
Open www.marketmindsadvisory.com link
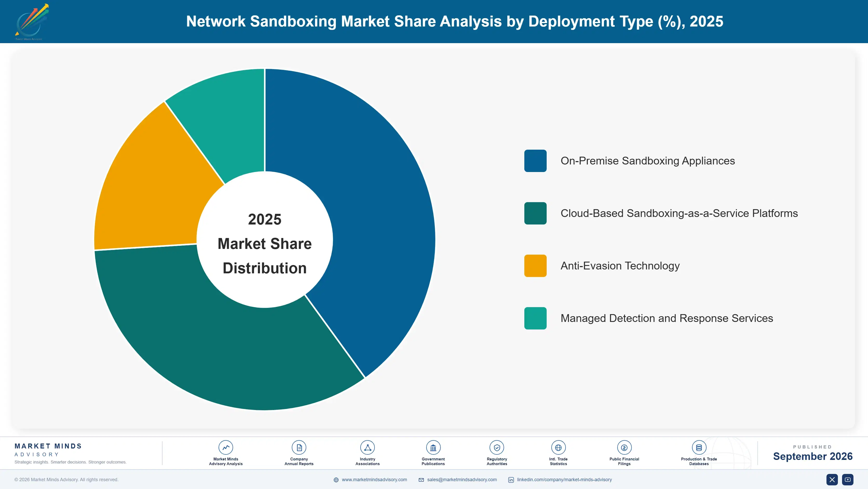[x=374, y=480]
